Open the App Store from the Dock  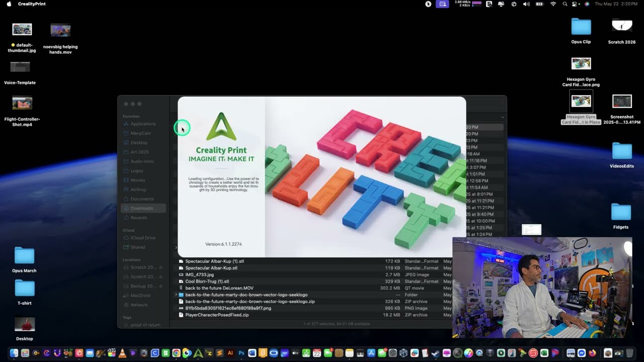(371, 353)
